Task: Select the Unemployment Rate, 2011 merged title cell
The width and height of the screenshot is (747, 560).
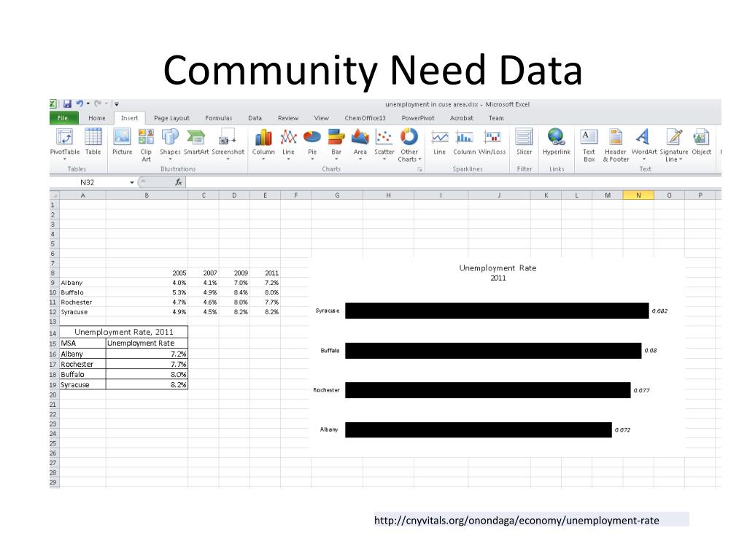Action: point(124,332)
